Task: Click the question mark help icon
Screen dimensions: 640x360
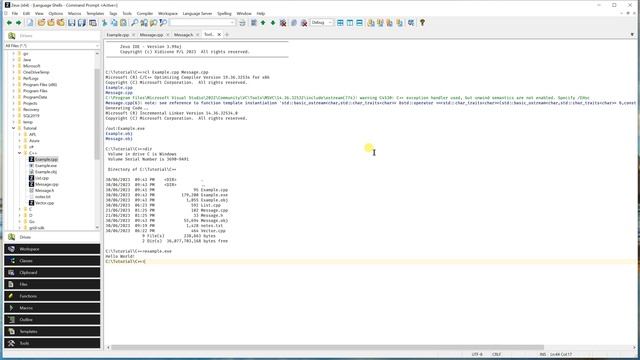Action: [422, 23]
